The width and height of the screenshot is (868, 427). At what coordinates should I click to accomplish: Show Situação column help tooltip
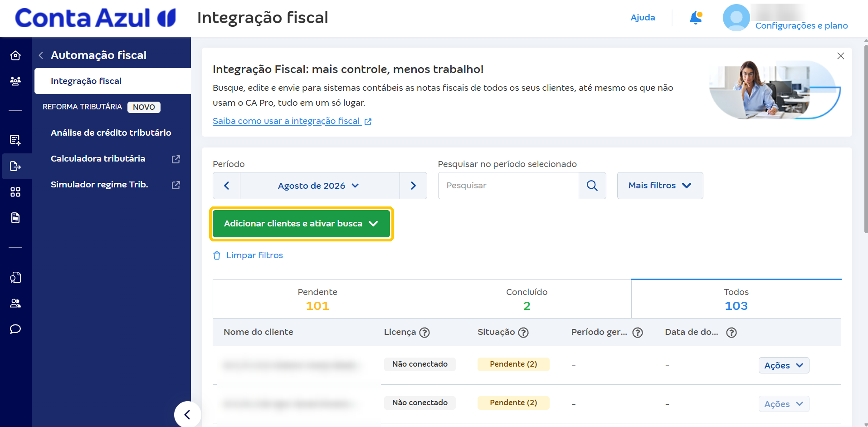click(x=523, y=333)
